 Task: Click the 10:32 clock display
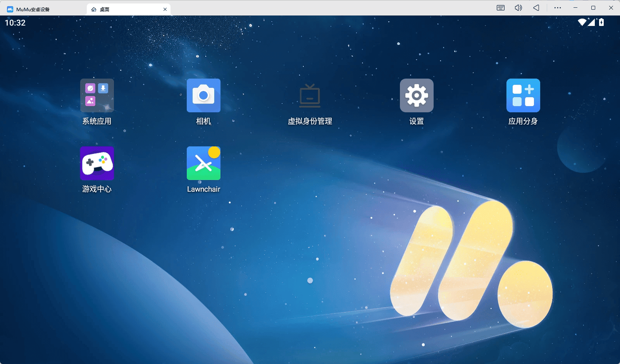(x=15, y=23)
